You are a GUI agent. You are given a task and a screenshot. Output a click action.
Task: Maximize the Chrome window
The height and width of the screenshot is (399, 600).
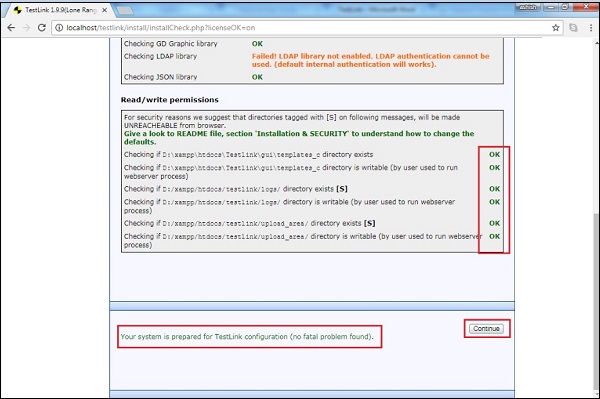click(x=565, y=7)
